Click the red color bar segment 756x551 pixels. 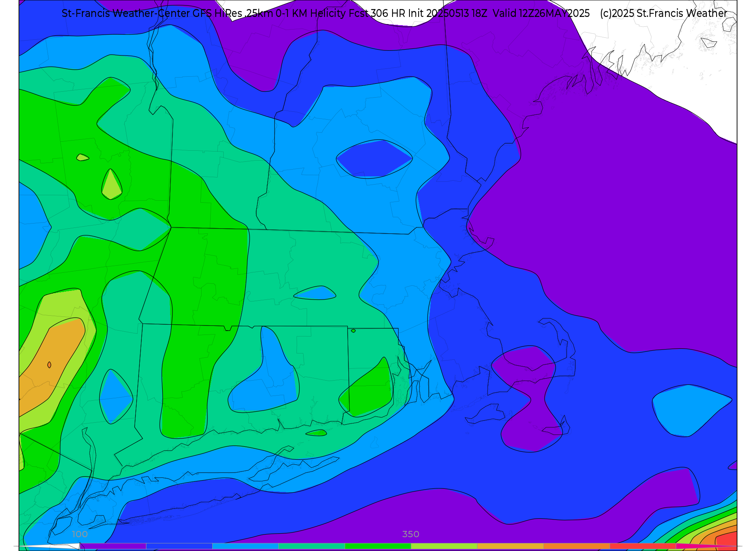pyautogui.click(x=643, y=546)
